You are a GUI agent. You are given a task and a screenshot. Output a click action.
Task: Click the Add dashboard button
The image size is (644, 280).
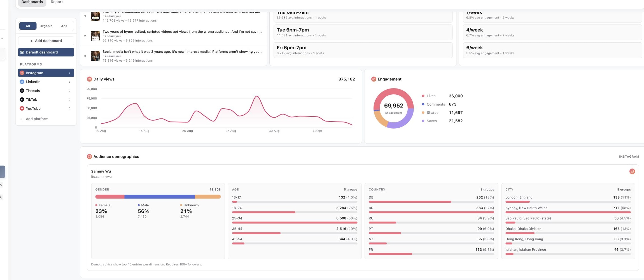click(x=46, y=41)
